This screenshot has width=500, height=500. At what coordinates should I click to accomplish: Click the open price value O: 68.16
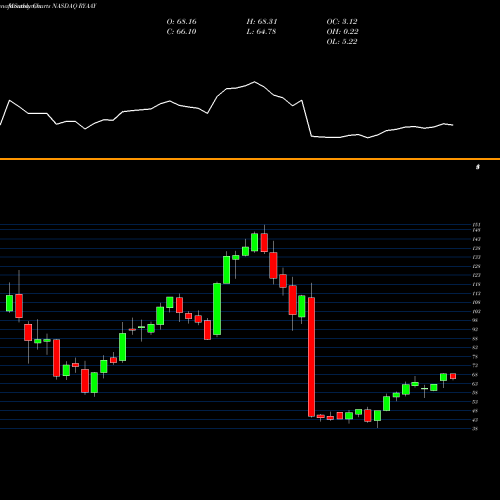pyautogui.click(x=181, y=22)
